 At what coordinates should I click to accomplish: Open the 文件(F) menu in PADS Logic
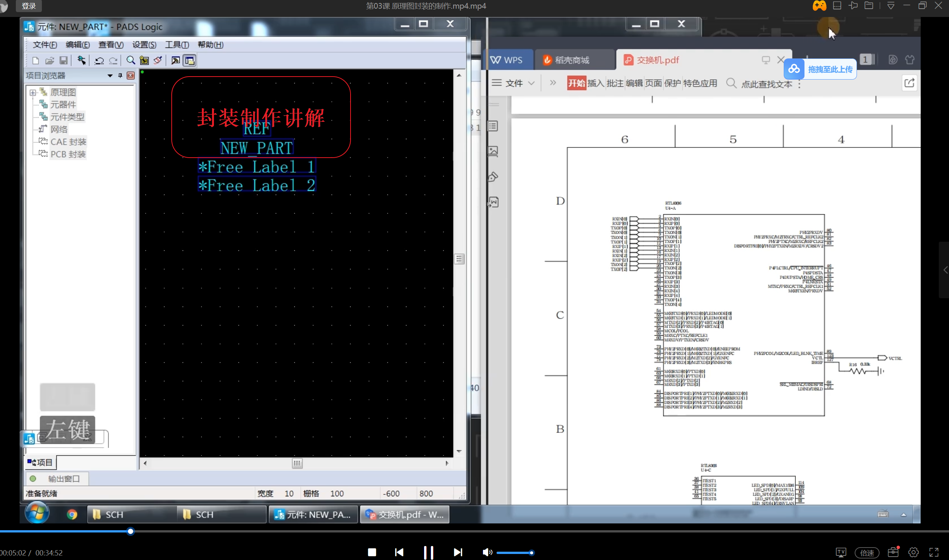45,45
